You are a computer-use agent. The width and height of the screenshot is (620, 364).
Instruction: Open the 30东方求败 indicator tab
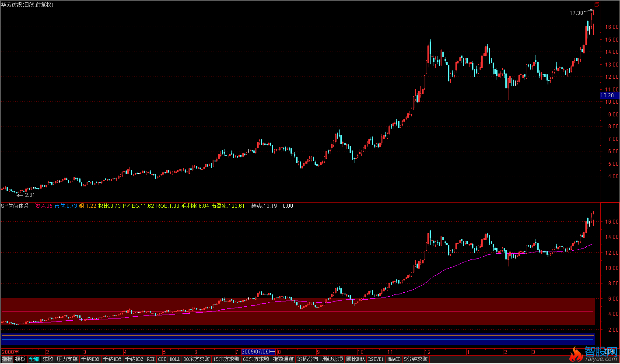tap(196, 359)
